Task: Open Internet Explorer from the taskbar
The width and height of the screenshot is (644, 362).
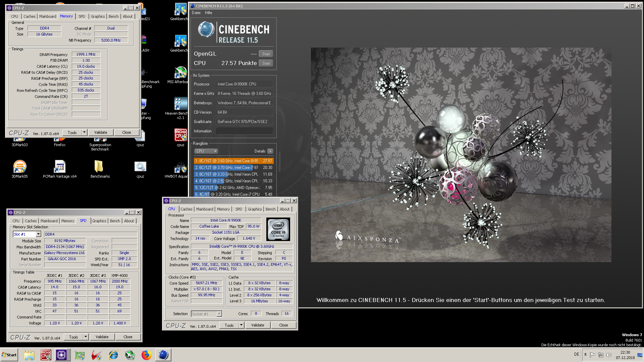Action: (x=113, y=355)
